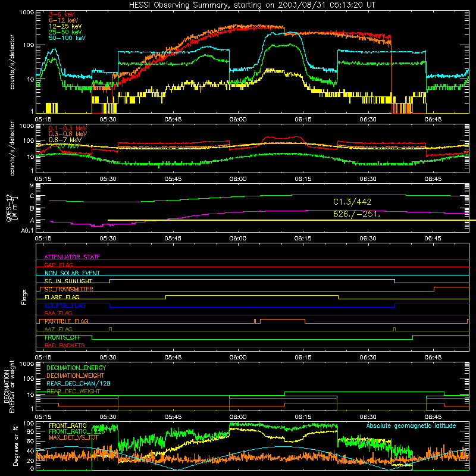Click the GAP_FLAG label
The image size is (476, 476).
pyautogui.click(x=58, y=265)
